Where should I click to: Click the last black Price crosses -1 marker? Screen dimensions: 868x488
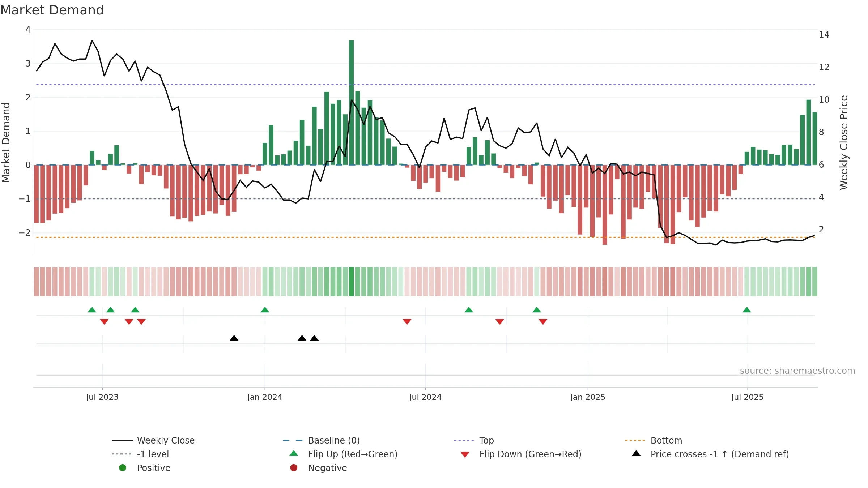click(314, 338)
